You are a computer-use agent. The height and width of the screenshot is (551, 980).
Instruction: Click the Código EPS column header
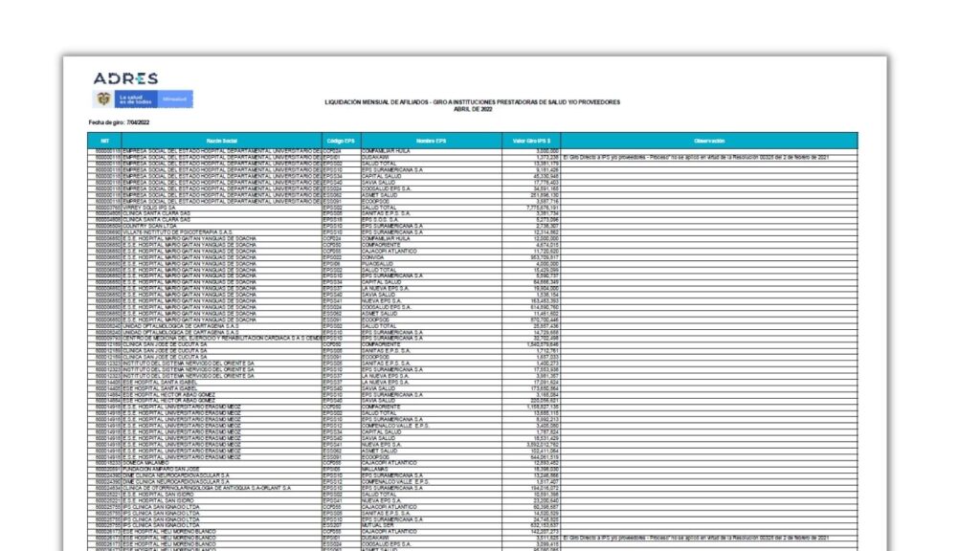pyautogui.click(x=341, y=141)
